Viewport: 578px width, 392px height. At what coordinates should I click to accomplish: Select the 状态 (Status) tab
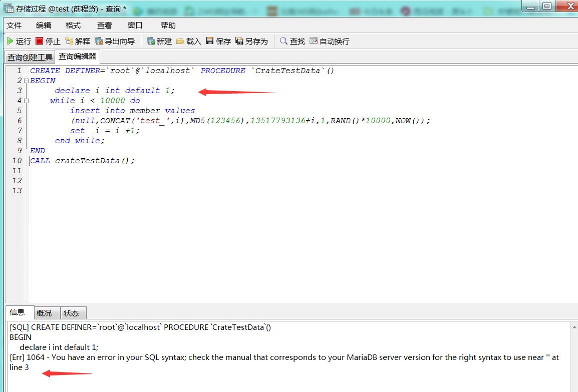point(71,313)
